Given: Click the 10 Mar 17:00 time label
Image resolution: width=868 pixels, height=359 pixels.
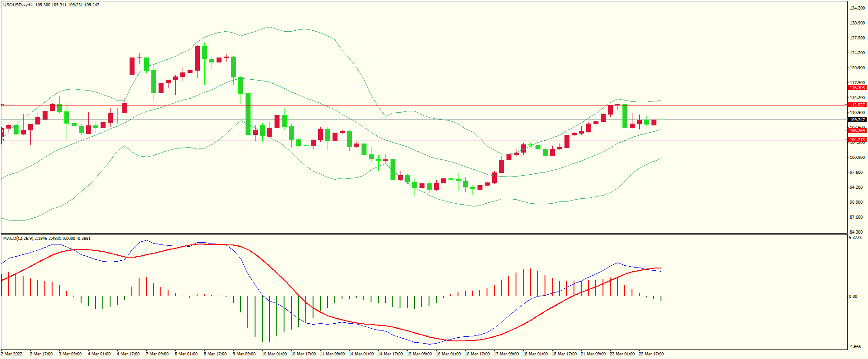Looking at the screenshot, I should (303, 354).
